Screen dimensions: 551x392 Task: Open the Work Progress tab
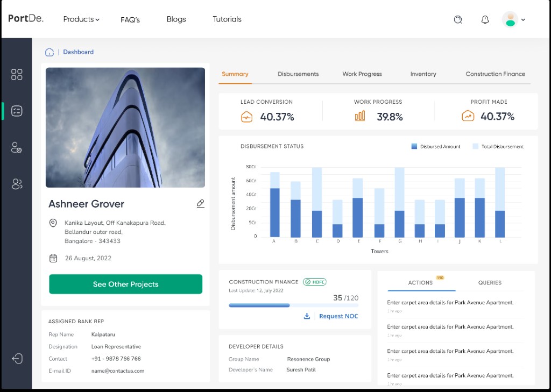click(362, 74)
